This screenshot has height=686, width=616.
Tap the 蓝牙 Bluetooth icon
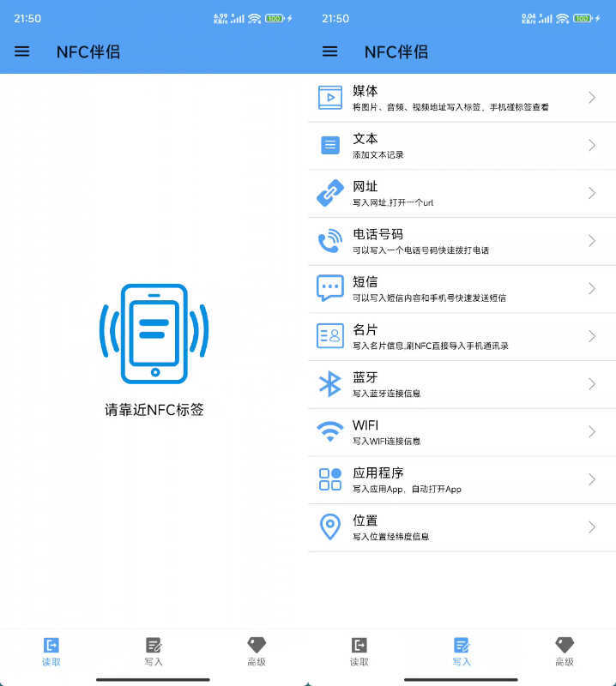(x=330, y=383)
